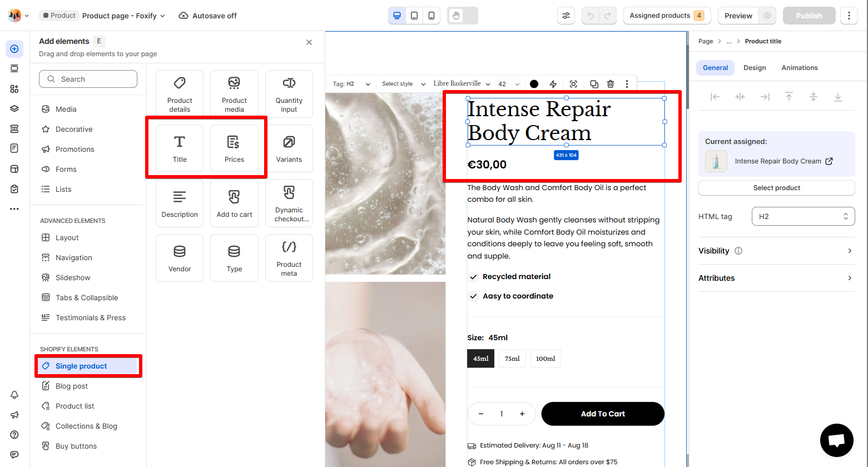The height and width of the screenshot is (467, 868).
Task: Click the Page breadcrumb link
Action: click(706, 41)
